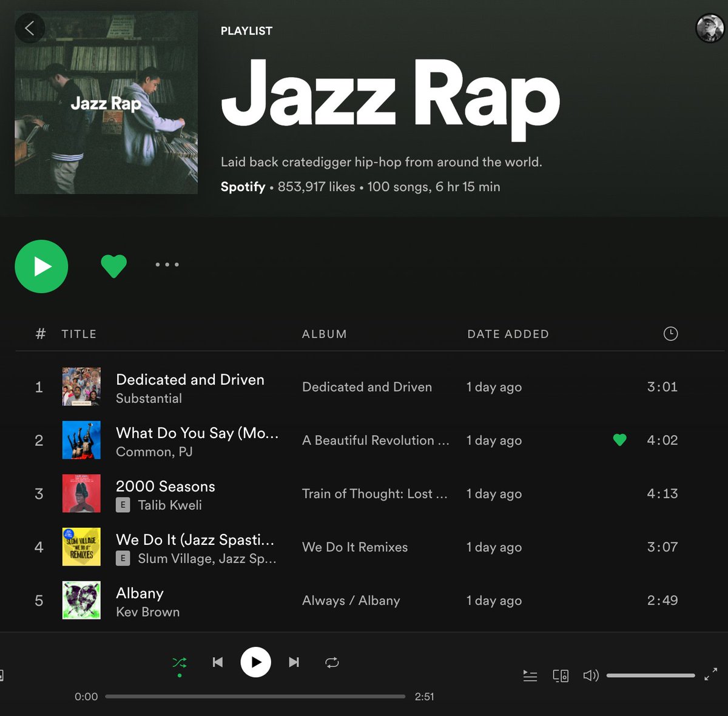Click the 2000 Seasons album artwork
This screenshot has width=728, height=716.
(81, 493)
